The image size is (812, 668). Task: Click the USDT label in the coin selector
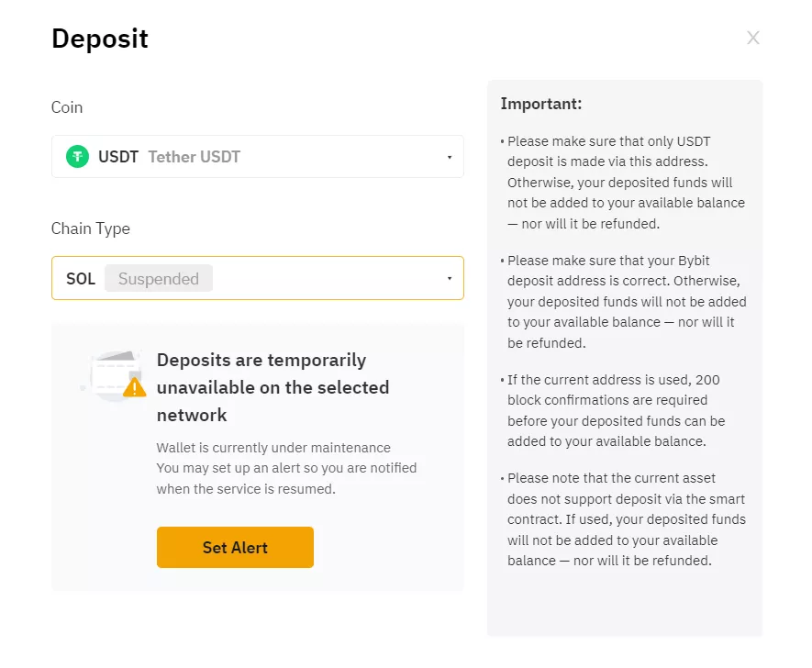118,156
